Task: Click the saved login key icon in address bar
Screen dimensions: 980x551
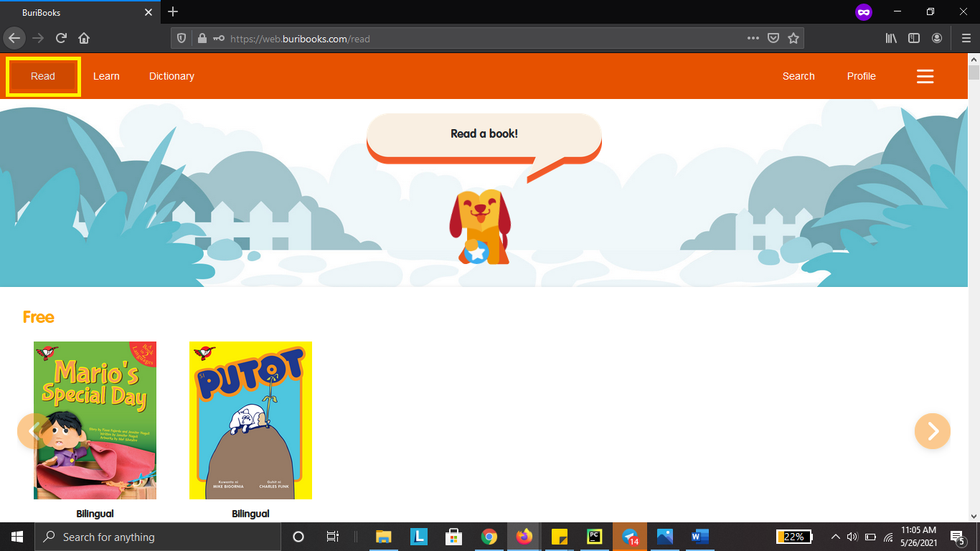Action: pyautogui.click(x=218, y=39)
